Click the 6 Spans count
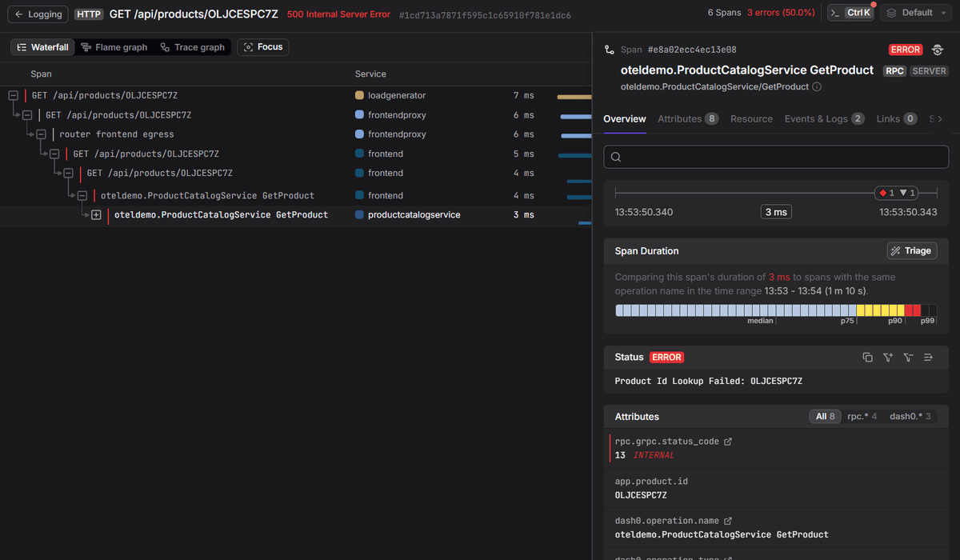 pos(724,13)
